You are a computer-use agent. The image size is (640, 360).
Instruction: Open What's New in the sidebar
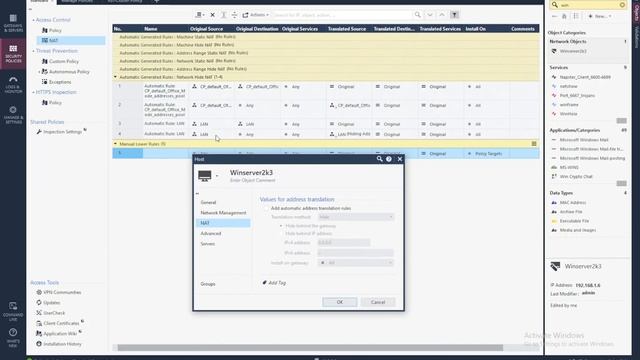point(13,338)
